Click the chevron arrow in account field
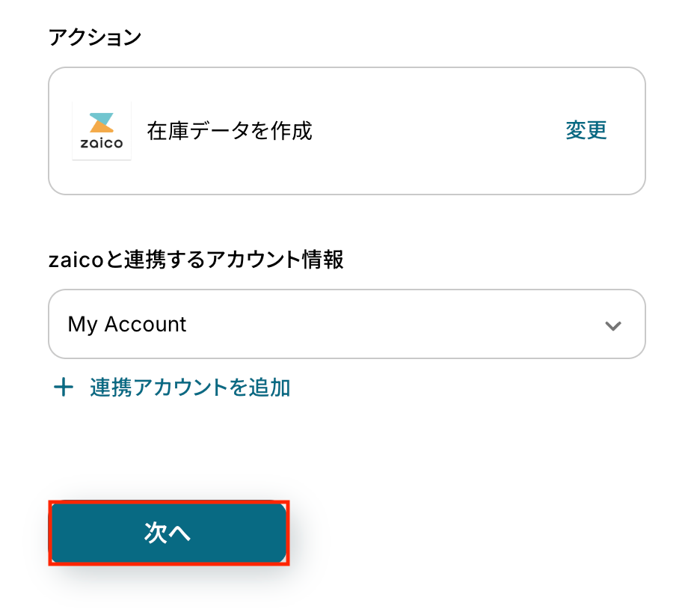The height and width of the screenshot is (609, 700). tap(613, 325)
